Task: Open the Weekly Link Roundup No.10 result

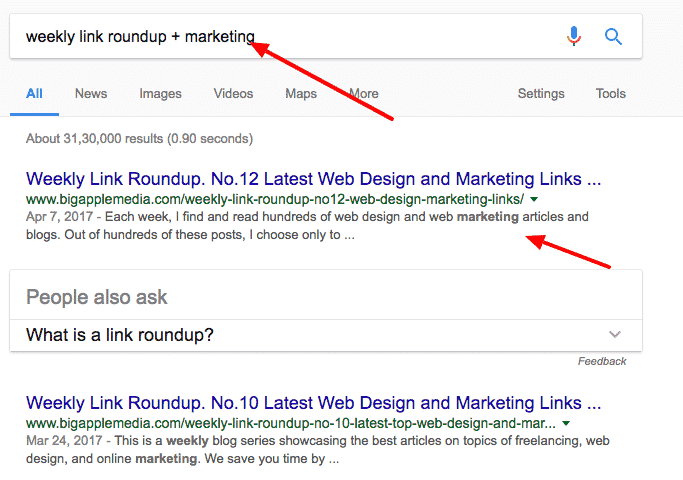Action: tap(313, 403)
